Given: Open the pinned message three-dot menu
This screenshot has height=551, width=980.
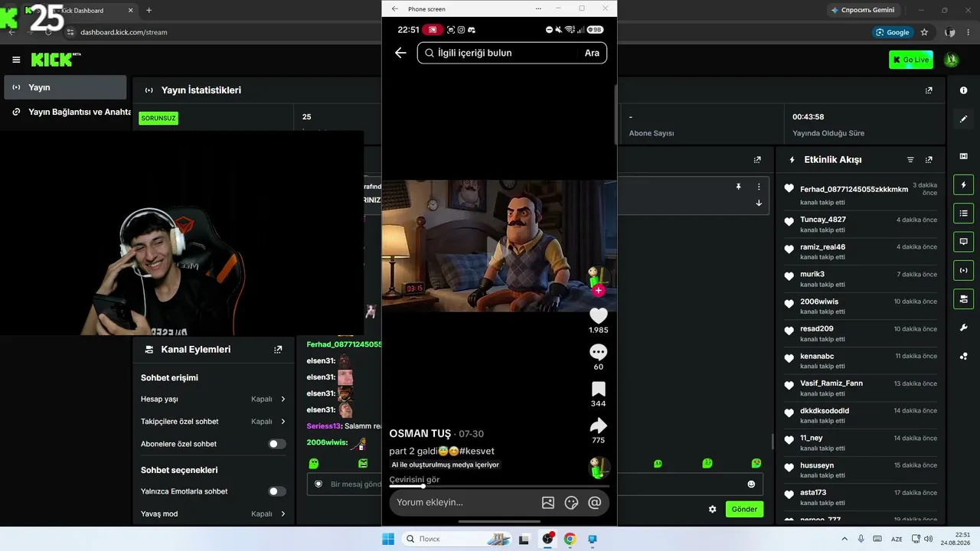Looking at the screenshot, I should 759,187.
